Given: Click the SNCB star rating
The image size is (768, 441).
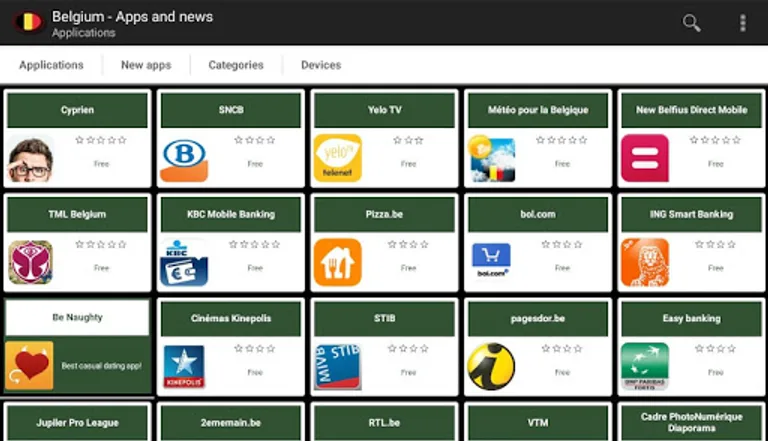Looking at the screenshot, I should coord(255,140).
